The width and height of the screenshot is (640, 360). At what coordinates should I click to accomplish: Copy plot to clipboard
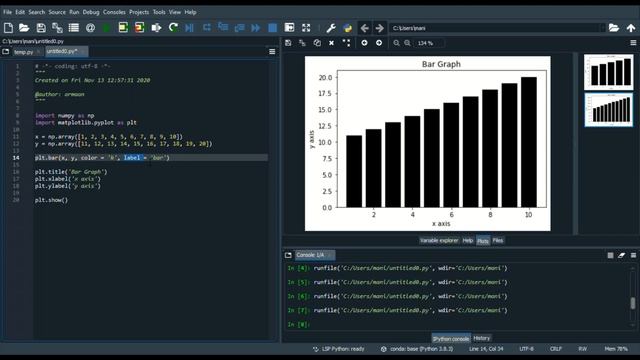point(317,43)
